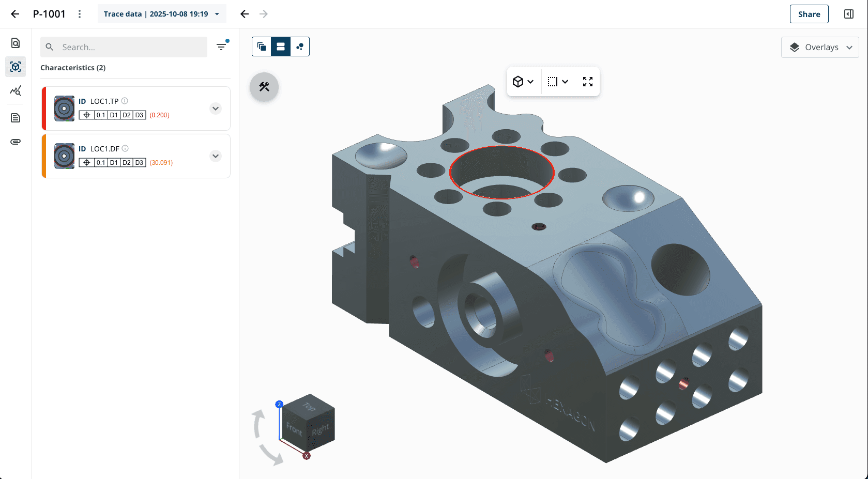Image resolution: width=868 pixels, height=479 pixels.
Task: Open the tools wrench button
Action: pyautogui.click(x=264, y=87)
